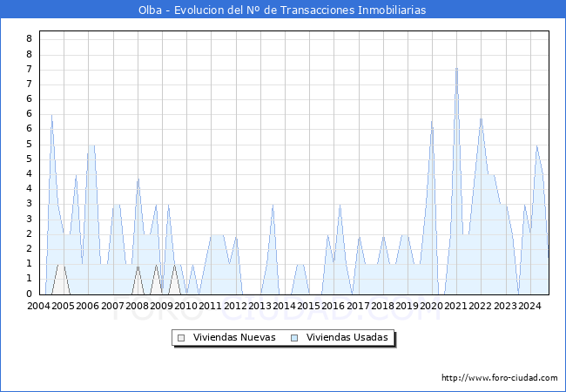Image resolution: width=566 pixels, height=392 pixels.
Task: Click the 2006 x-axis label
Action: coord(88,306)
